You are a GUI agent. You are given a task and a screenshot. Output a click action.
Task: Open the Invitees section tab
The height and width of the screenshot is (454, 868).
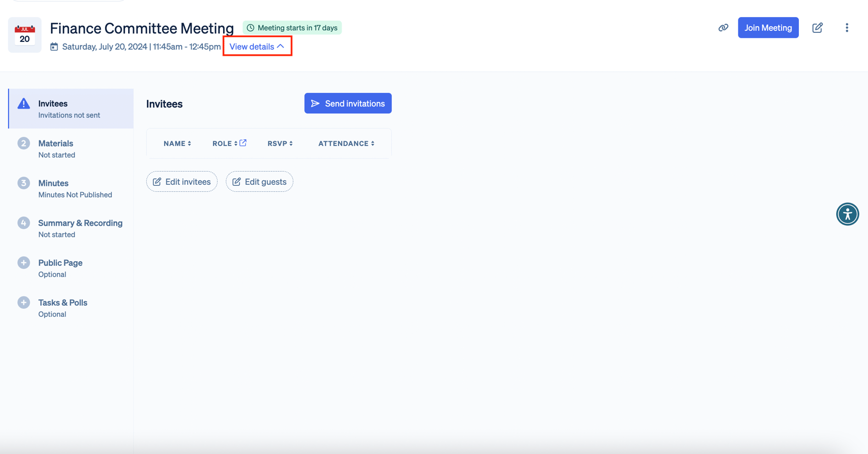pyautogui.click(x=71, y=109)
